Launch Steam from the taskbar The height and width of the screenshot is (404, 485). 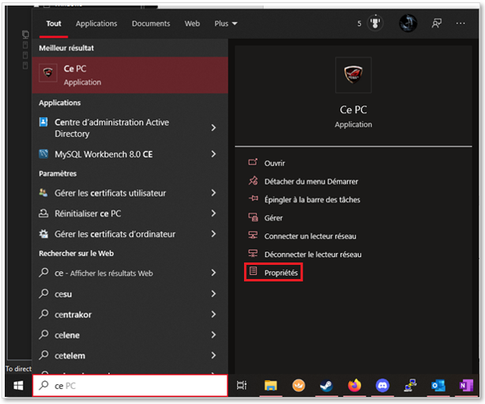point(326,386)
